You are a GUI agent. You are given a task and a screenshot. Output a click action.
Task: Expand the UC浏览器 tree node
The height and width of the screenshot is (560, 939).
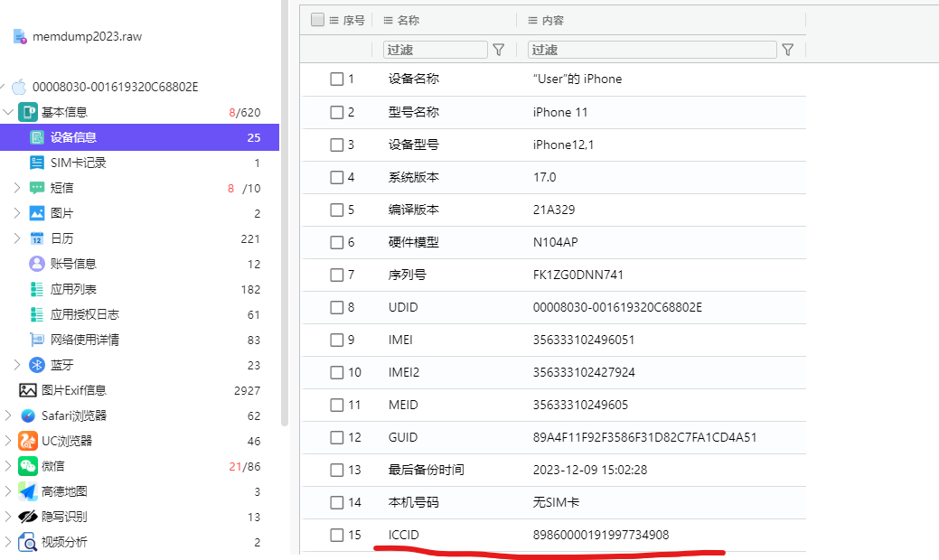8,441
